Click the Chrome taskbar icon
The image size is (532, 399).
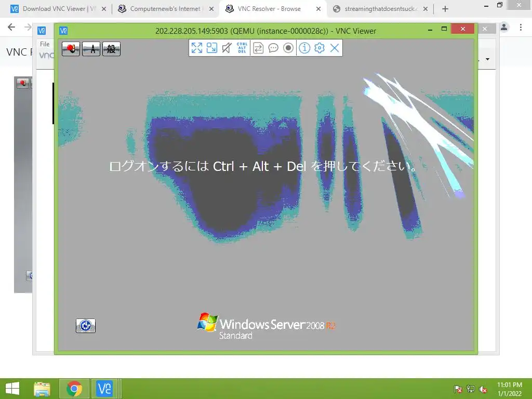point(74,389)
